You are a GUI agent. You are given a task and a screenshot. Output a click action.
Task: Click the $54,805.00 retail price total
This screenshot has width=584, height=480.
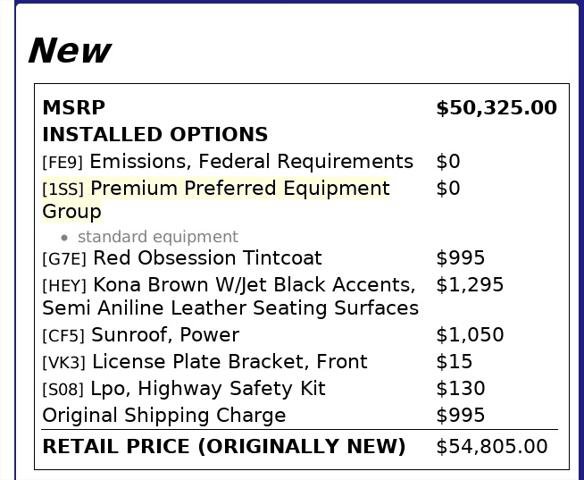[492, 446]
